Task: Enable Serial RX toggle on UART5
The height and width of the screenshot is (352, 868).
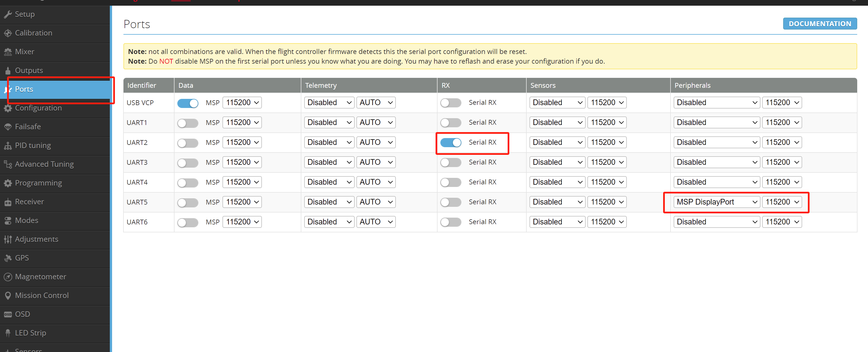Action: click(x=451, y=202)
